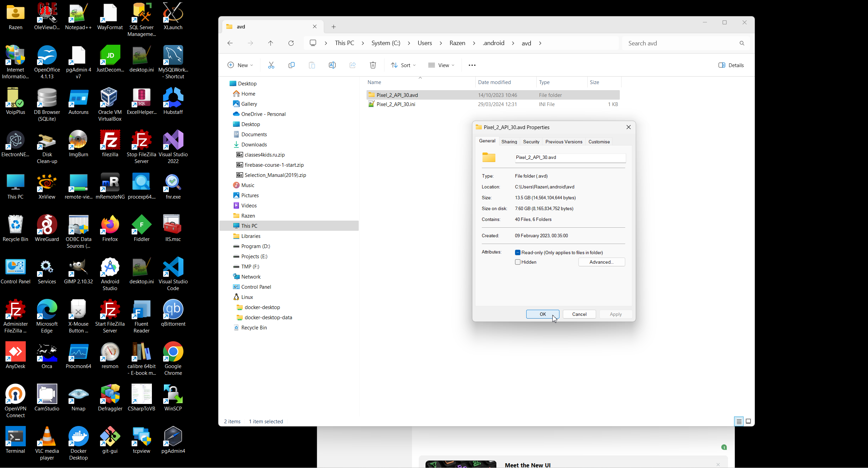Switch to the Security tab

pyautogui.click(x=531, y=142)
